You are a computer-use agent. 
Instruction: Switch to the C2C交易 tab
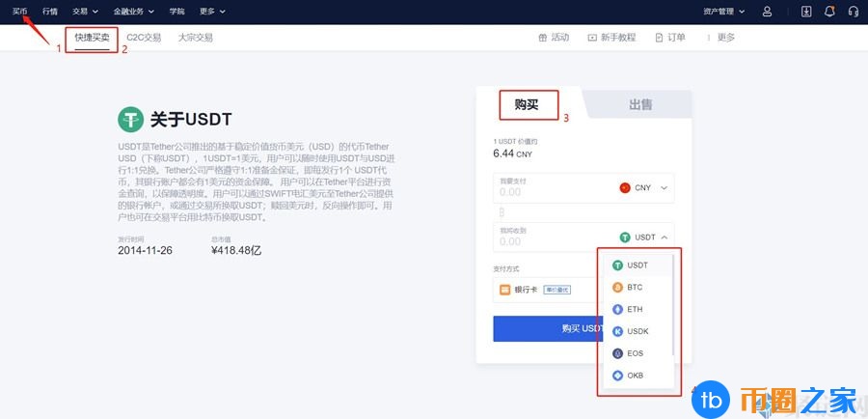[144, 38]
